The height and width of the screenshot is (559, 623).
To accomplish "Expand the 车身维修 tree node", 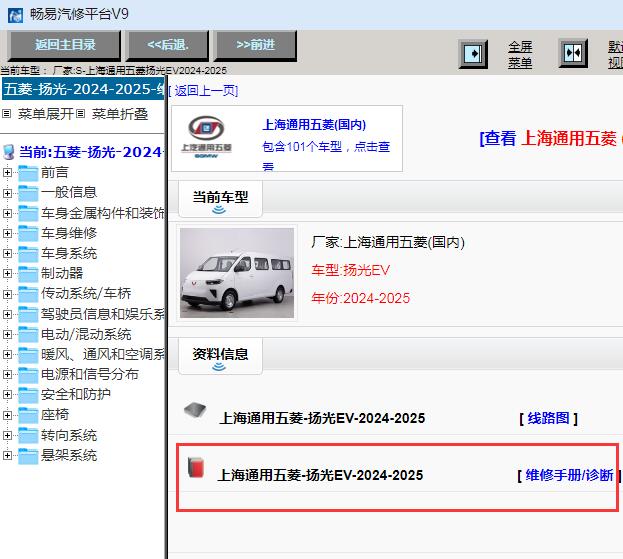I will point(7,233).
